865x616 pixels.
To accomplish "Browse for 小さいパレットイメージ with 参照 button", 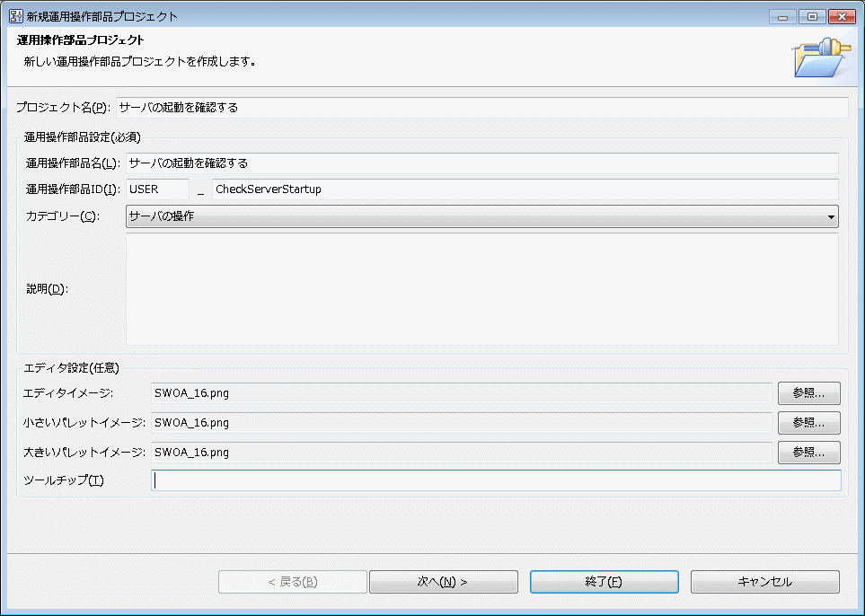I will click(808, 423).
